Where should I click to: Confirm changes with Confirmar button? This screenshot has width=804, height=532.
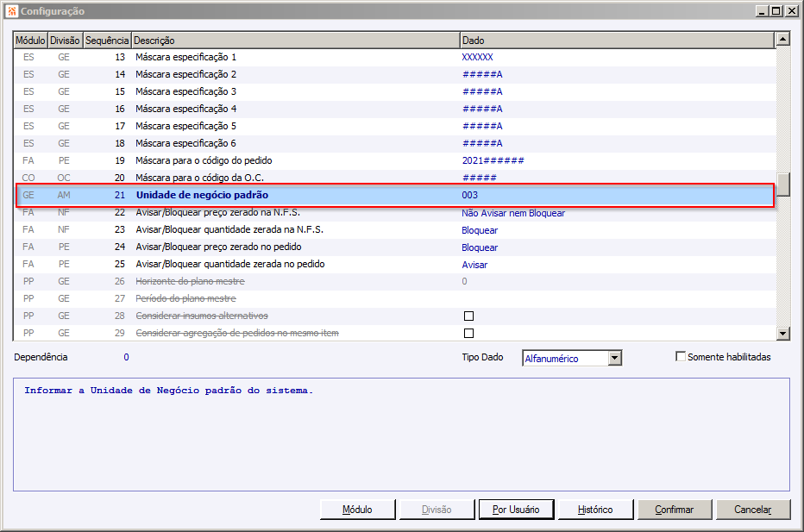pyautogui.click(x=675, y=510)
